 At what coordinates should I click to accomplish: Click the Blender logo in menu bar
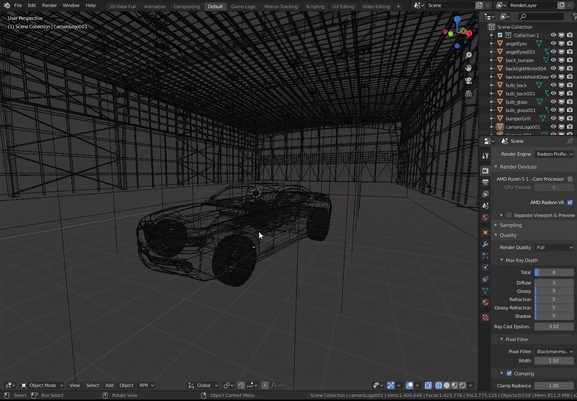(x=7, y=6)
